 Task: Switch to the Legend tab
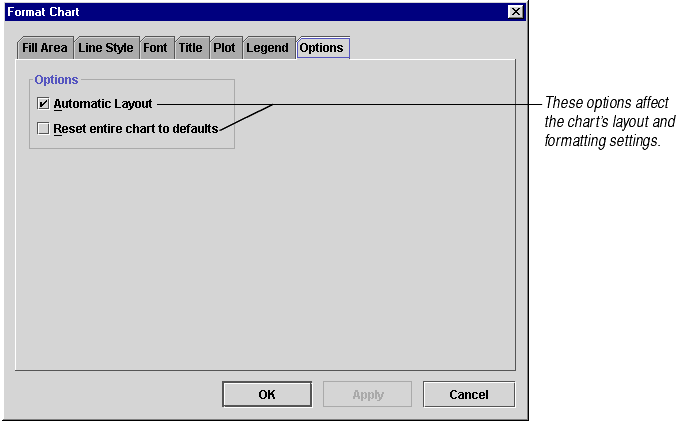[267, 48]
